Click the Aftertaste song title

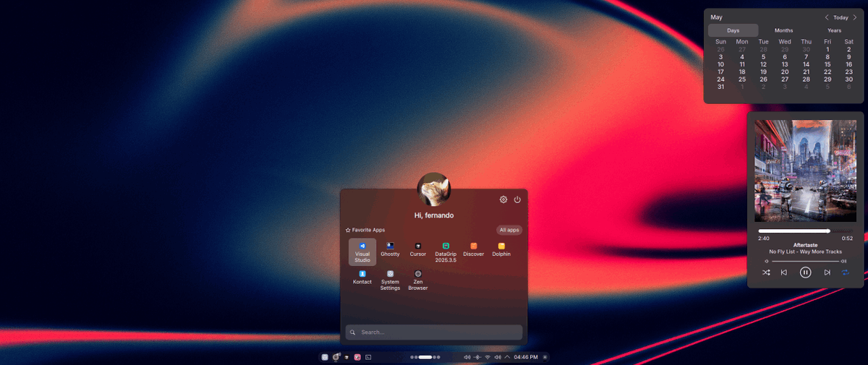(x=805, y=245)
